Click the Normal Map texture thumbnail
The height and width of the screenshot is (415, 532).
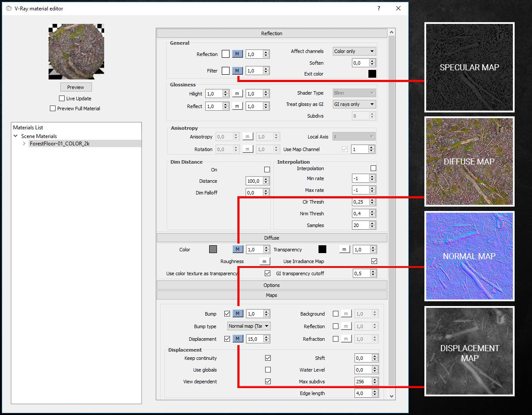470,256
